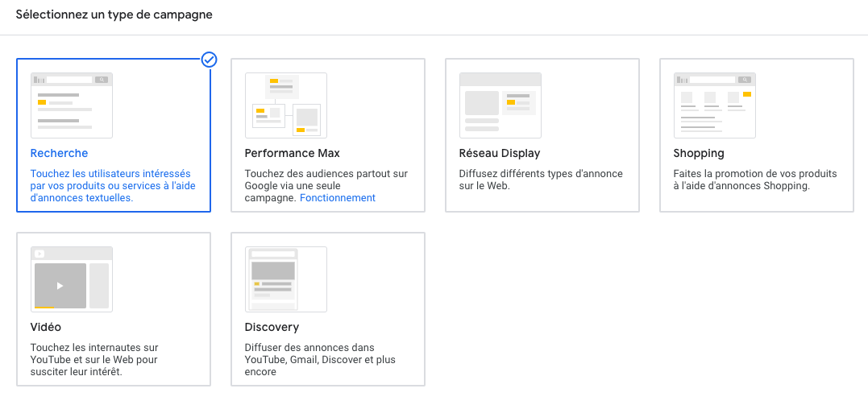The width and height of the screenshot is (868, 405).
Task: Choose the Performance Max title
Action: point(292,153)
